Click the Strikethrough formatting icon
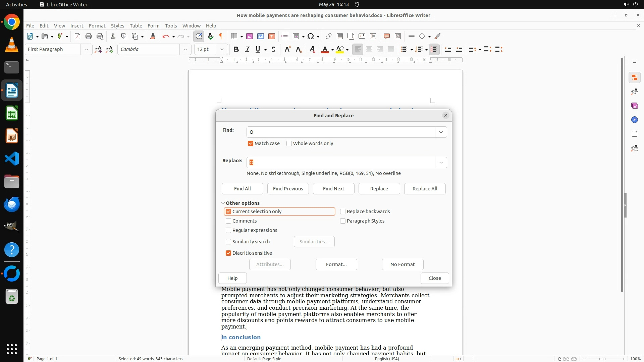Screen dimensions: 644x362 tap(273, 50)
